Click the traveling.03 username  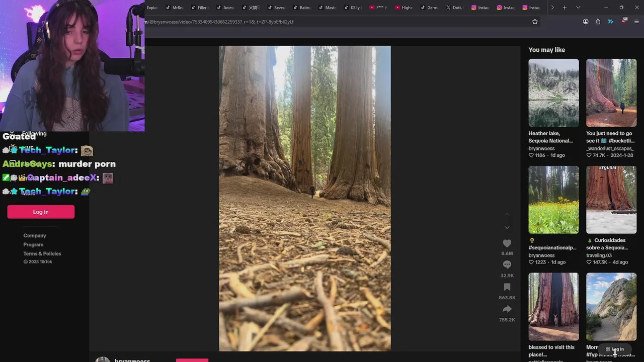(x=599, y=255)
